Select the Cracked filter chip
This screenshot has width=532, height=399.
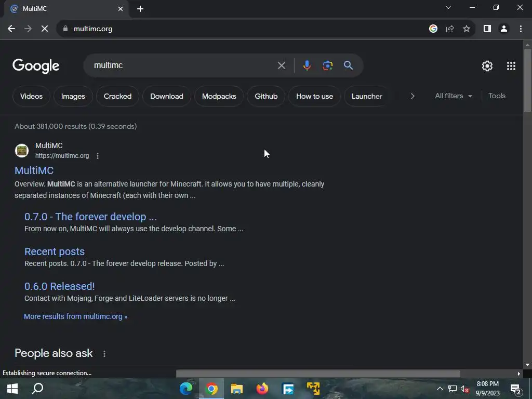tap(117, 96)
